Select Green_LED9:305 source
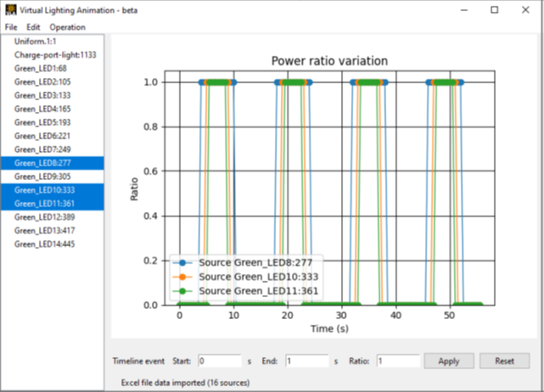This screenshot has height=392, width=544. [53, 176]
